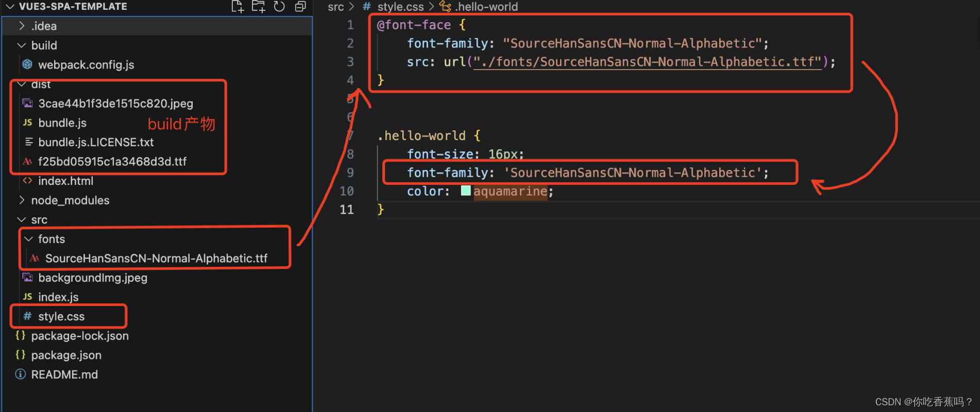Collapse the build folder chevron
Viewport: 980px width, 412px height.
tap(22, 45)
